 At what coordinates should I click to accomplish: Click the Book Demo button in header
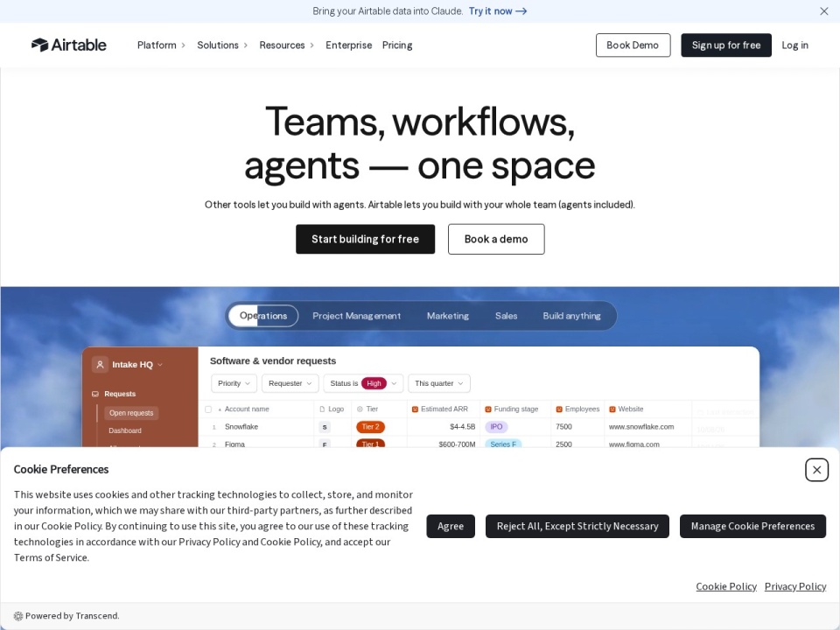pos(633,45)
